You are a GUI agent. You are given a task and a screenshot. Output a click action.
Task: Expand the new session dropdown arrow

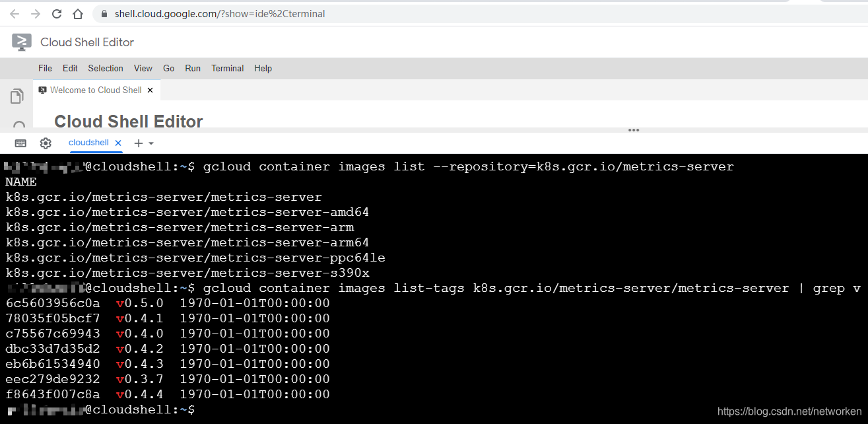(151, 143)
